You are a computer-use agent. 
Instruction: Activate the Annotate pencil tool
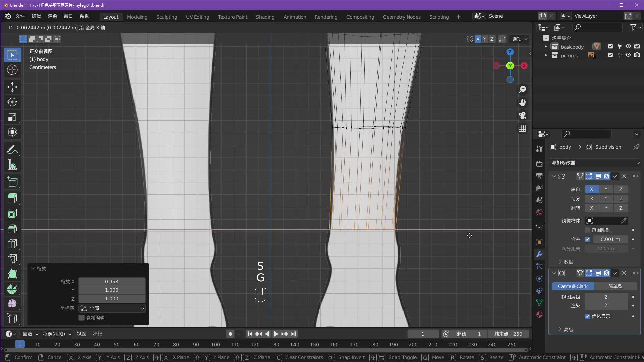click(12, 149)
